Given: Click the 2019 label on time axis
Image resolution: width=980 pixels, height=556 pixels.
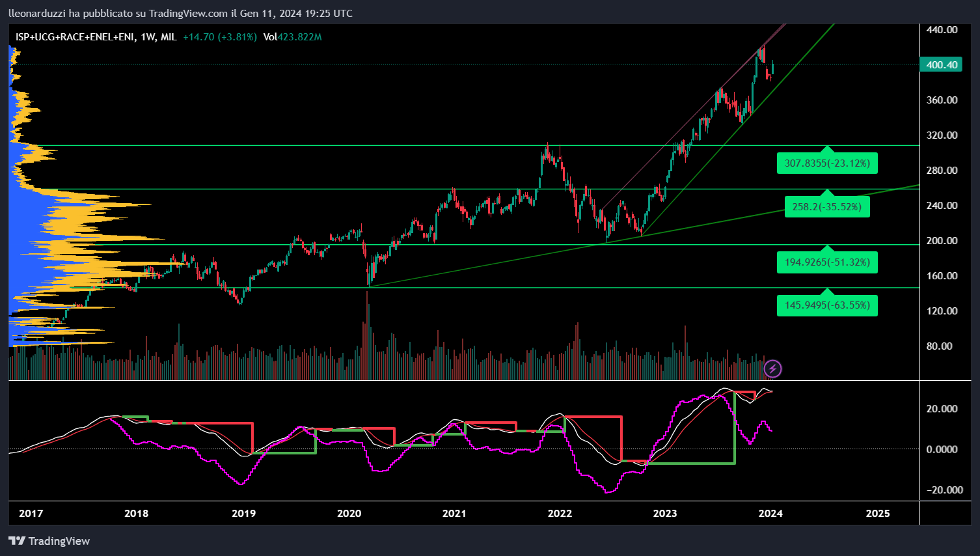Looking at the screenshot, I should (x=244, y=513).
